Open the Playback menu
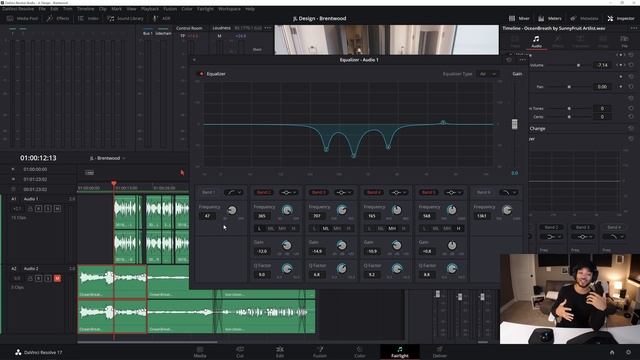This screenshot has height=360, width=640. coord(149,9)
